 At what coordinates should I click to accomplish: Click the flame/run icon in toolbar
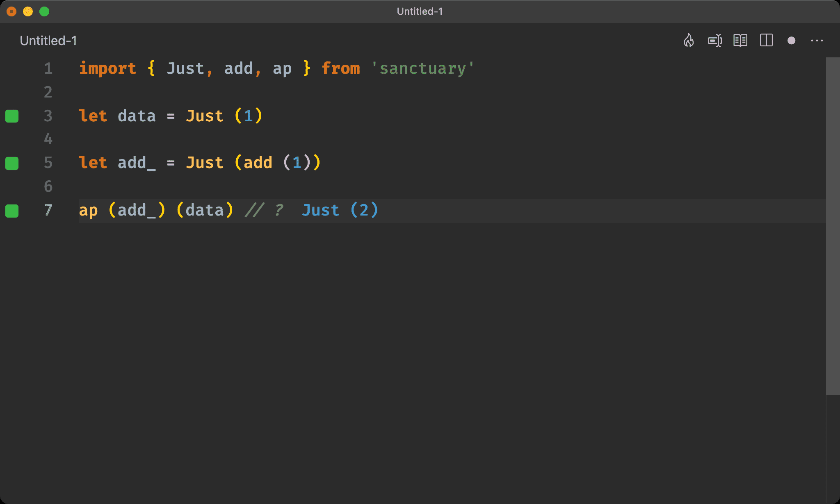tap(689, 40)
